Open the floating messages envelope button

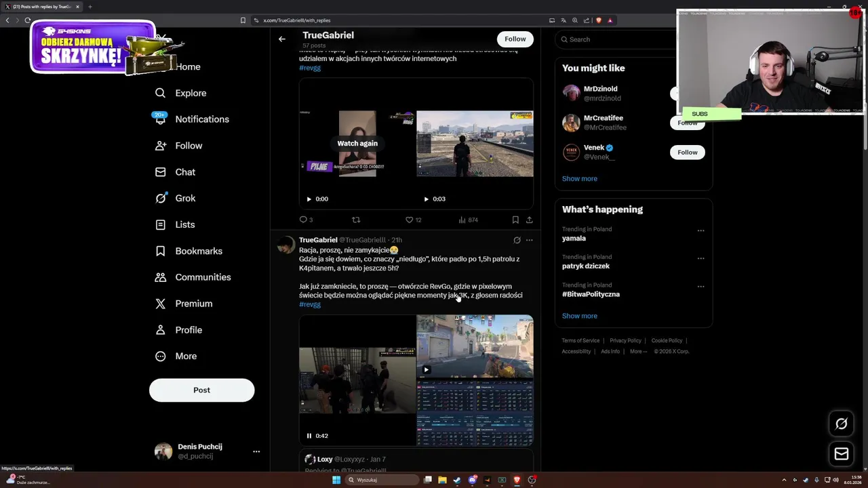(x=842, y=454)
